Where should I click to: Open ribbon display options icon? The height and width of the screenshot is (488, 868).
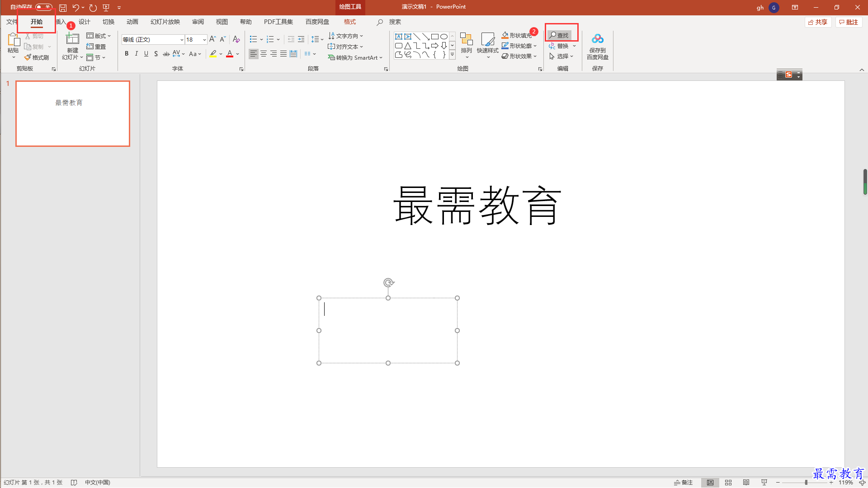pos(795,8)
